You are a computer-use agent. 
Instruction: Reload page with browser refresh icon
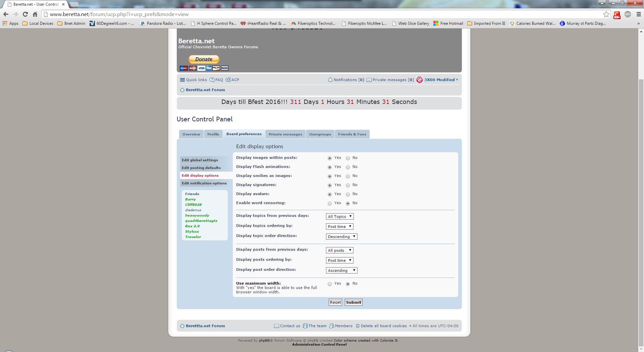coord(25,14)
